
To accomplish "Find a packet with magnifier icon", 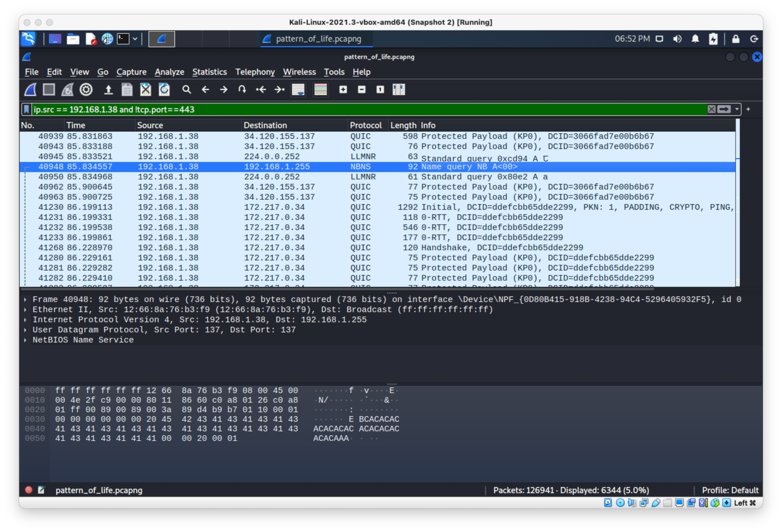I will click(x=186, y=89).
